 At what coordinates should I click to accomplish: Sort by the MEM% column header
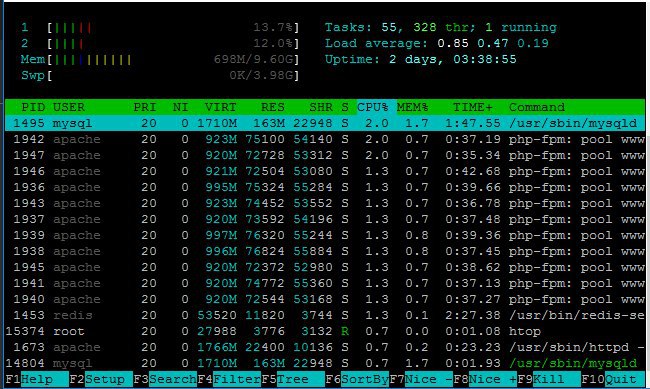[x=413, y=107]
